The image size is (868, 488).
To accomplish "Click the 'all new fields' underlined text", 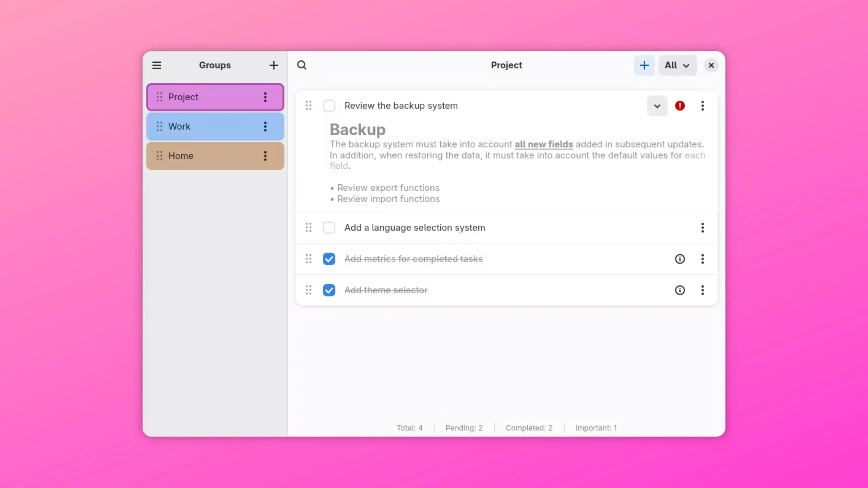I will coord(543,144).
